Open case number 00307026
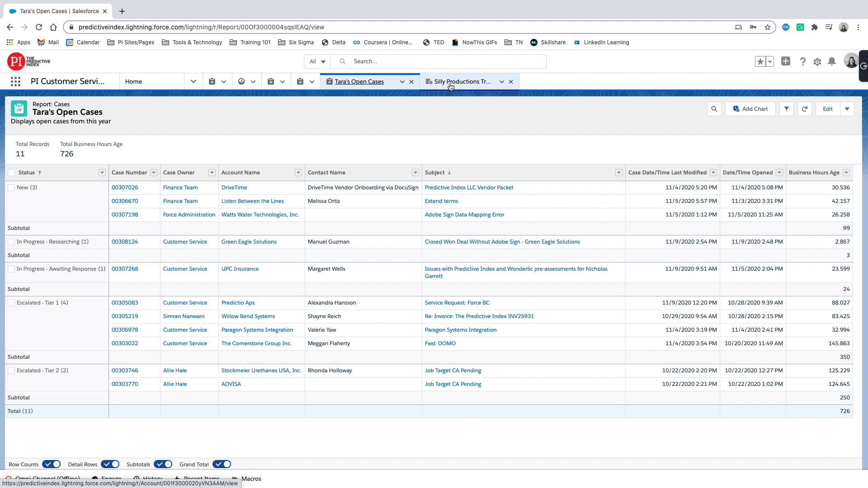Image resolution: width=868 pixels, height=488 pixels. click(x=125, y=188)
